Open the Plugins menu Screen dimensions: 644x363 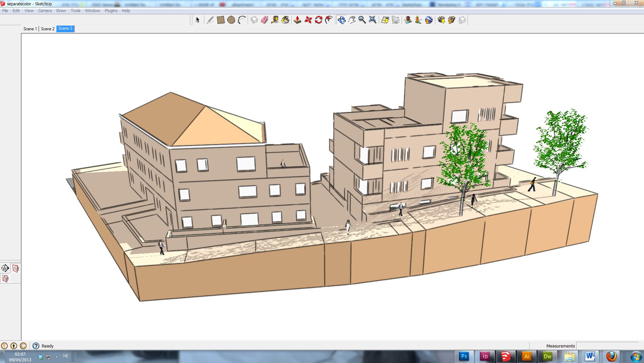[x=111, y=11]
